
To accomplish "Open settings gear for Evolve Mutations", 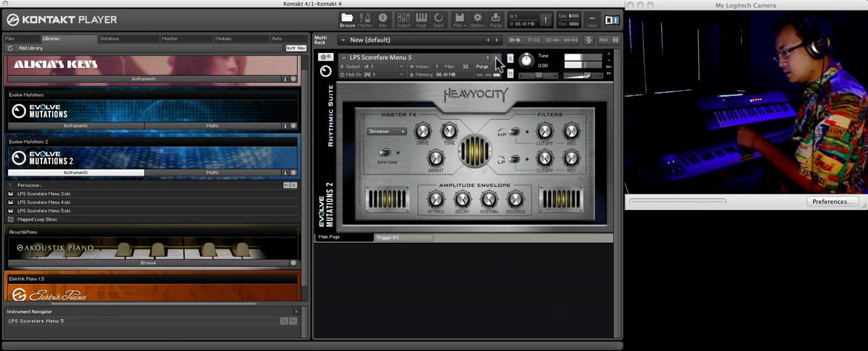I will point(294,125).
